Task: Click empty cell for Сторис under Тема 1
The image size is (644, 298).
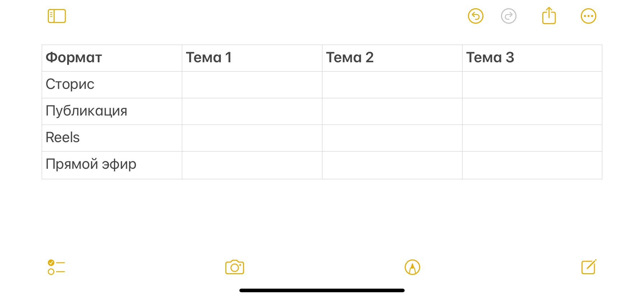Action: pyautogui.click(x=252, y=85)
